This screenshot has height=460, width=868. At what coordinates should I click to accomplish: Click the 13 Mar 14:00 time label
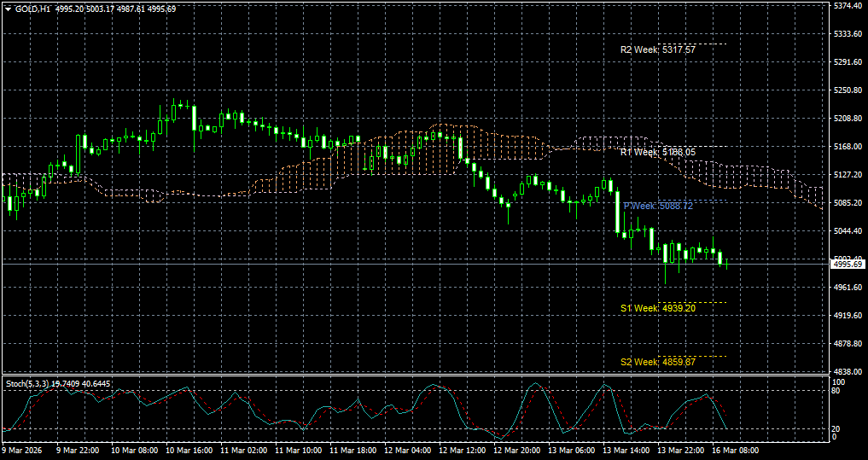[x=628, y=451]
